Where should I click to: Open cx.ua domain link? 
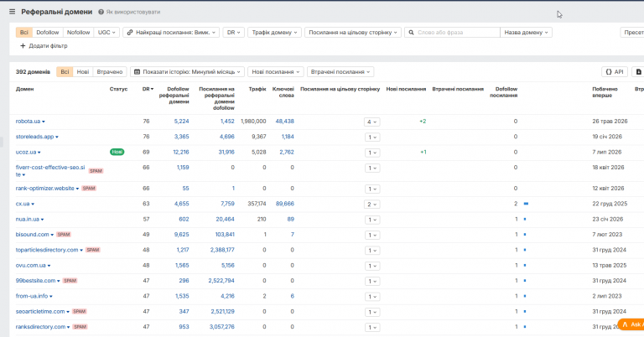click(x=24, y=204)
